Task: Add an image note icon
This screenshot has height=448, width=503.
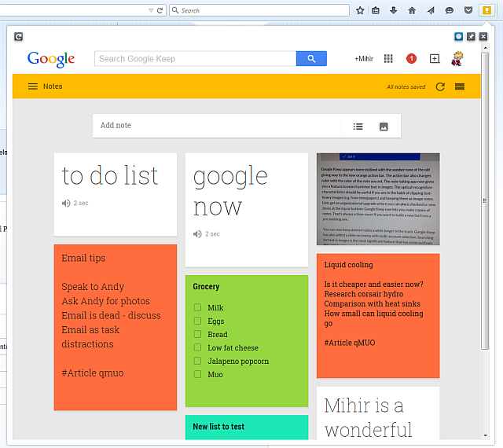Action: point(384,127)
